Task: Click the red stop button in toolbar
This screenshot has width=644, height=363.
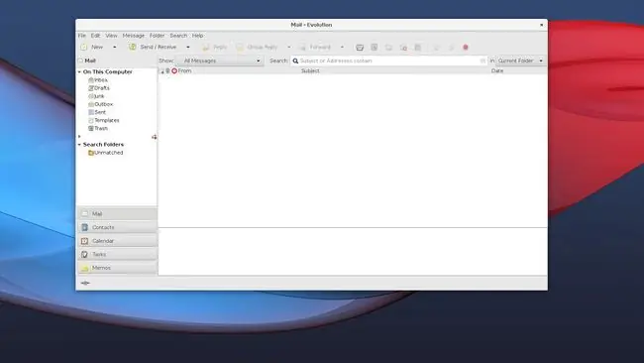Action: pos(466,48)
